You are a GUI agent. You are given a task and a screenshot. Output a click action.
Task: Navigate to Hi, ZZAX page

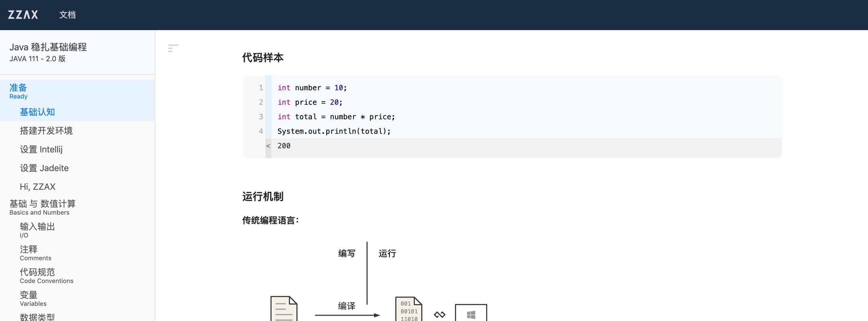click(38, 187)
